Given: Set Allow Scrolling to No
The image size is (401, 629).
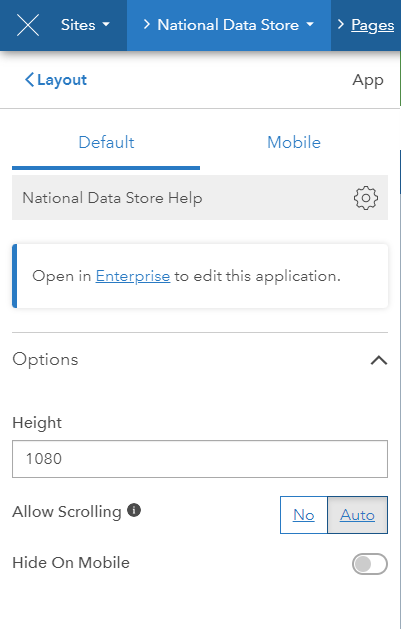Looking at the screenshot, I should [x=304, y=515].
